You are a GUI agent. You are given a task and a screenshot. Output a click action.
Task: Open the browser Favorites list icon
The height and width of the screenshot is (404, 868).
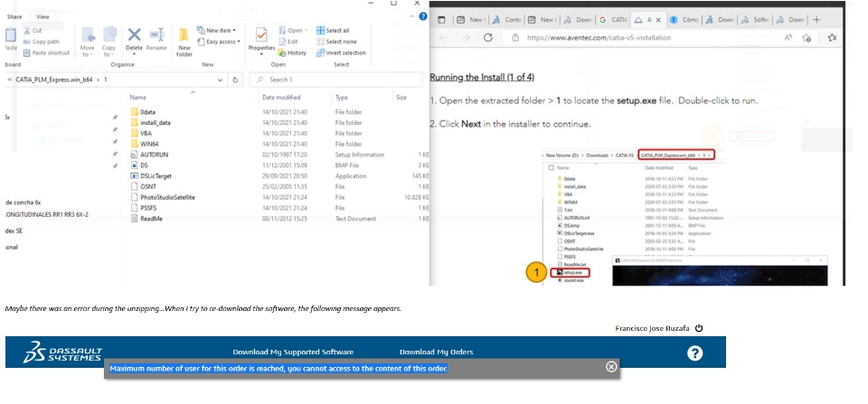[832, 38]
